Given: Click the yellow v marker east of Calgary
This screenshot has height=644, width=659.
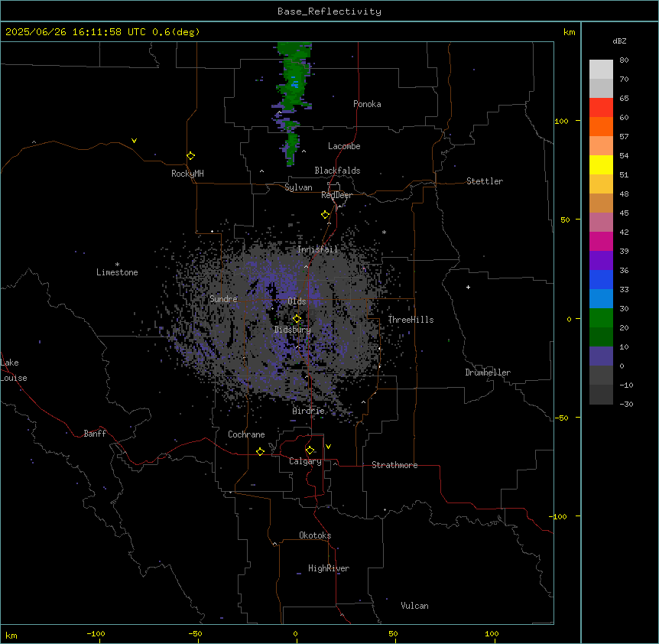Looking at the screenshot, I should point(328,447).
